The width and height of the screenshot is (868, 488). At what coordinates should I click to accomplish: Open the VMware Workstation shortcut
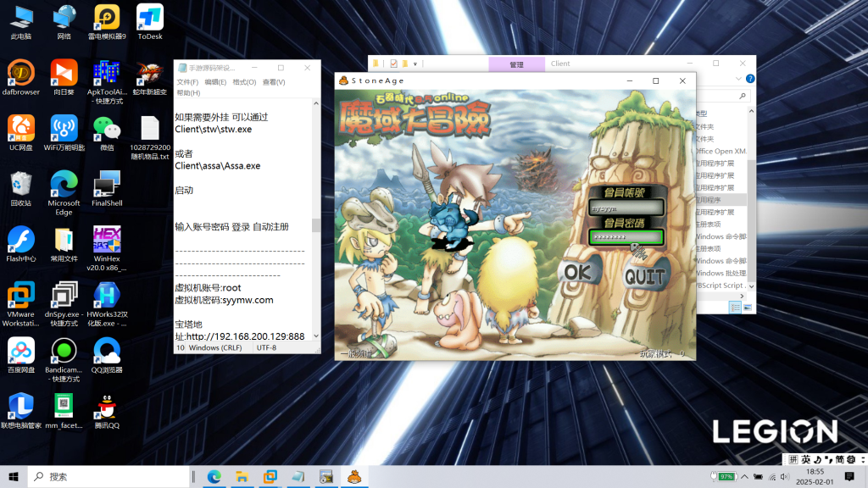coord(20,300)
